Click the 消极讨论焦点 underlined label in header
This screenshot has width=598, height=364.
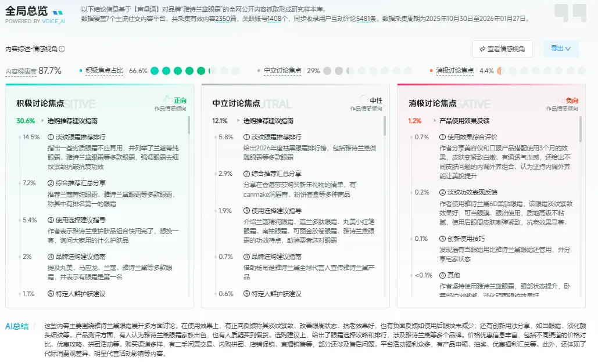coord(454,70)
